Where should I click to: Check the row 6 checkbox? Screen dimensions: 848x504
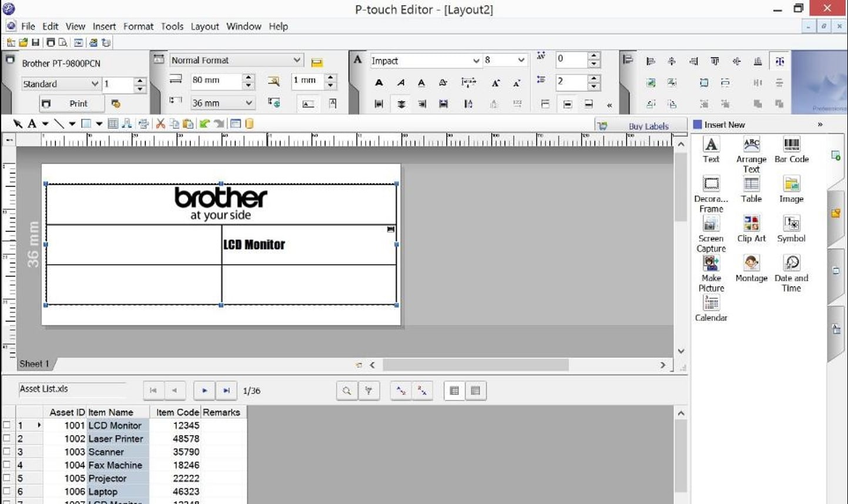(7, 491)
